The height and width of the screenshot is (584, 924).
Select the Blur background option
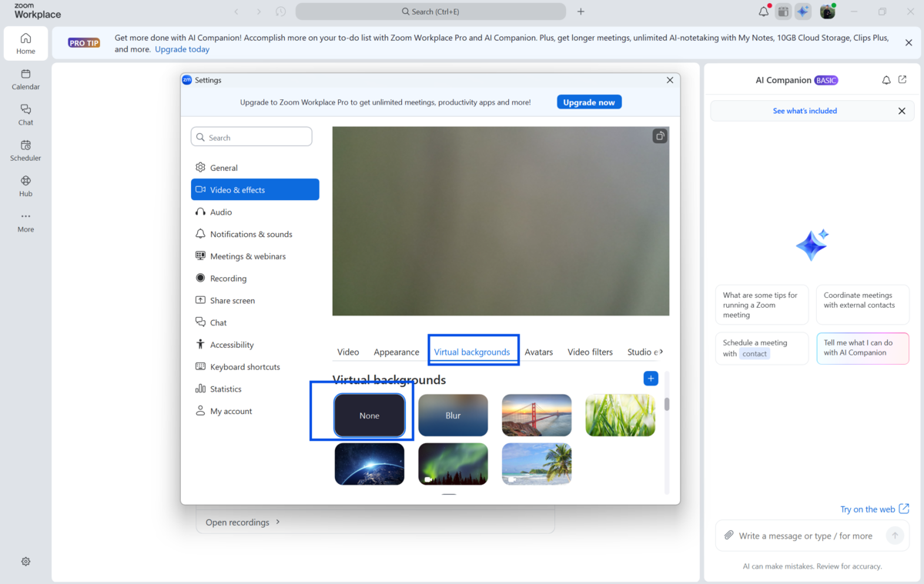point(453,415)
